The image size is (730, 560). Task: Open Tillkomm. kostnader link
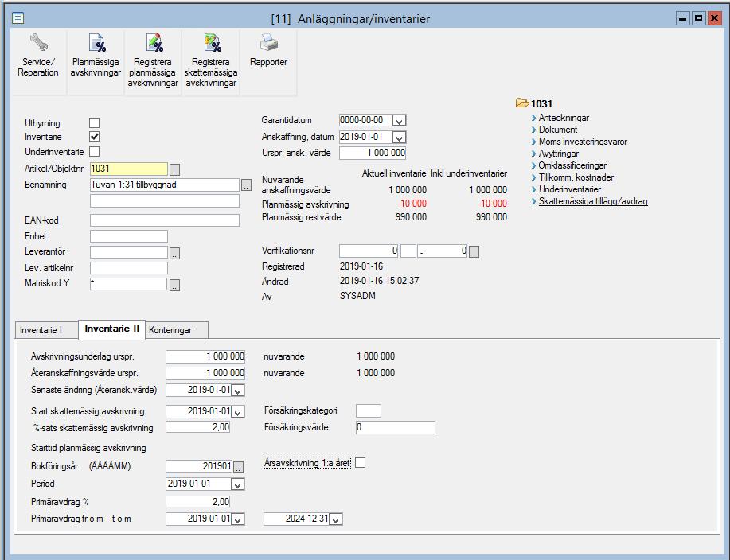(576, 177)
